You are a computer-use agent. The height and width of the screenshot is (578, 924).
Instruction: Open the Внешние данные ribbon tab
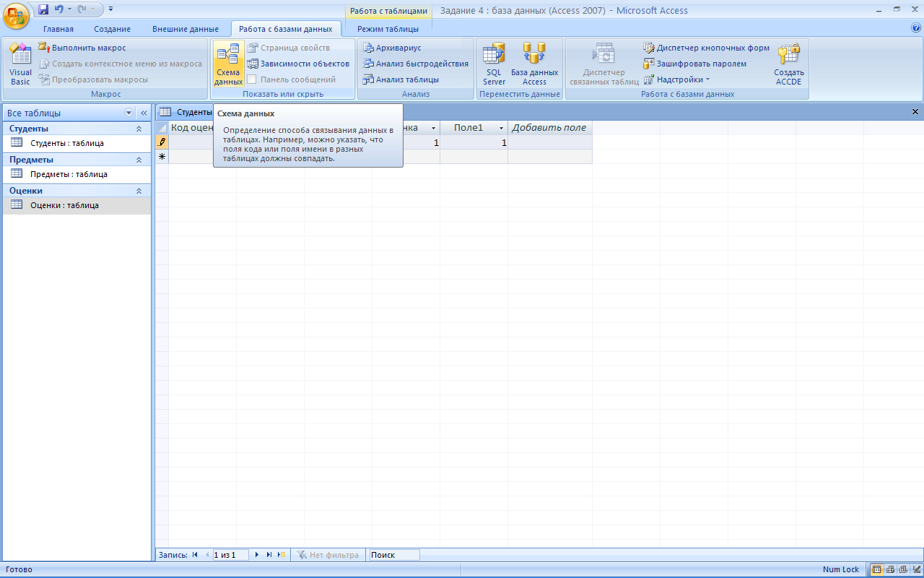[x=186, y=29]
